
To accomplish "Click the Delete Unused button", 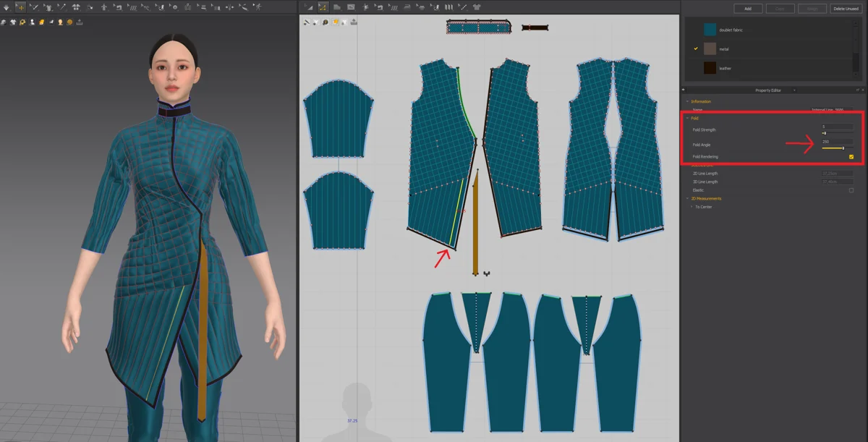I will tap(846, 9).
